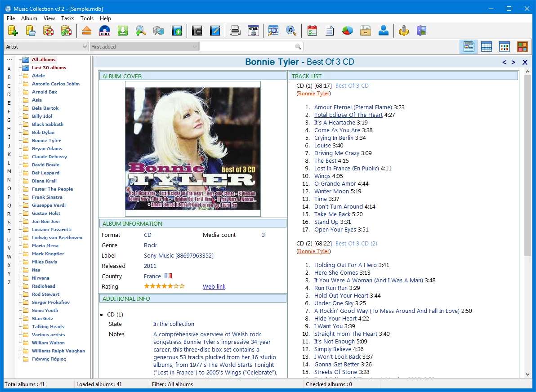This screenshot has width=536, height=392.
Task: Open the First added dropdown
Action: pos(144,46)
